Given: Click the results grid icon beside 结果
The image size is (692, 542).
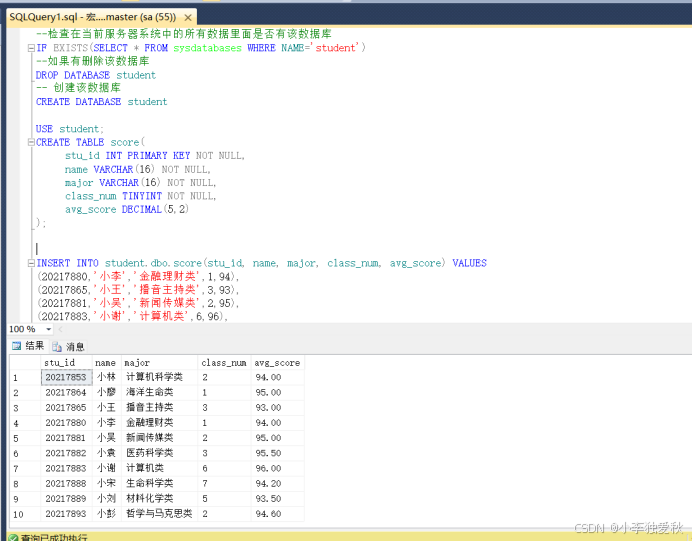Looking at the screenshot, I should pyautogui.click(x=16, y=346).
